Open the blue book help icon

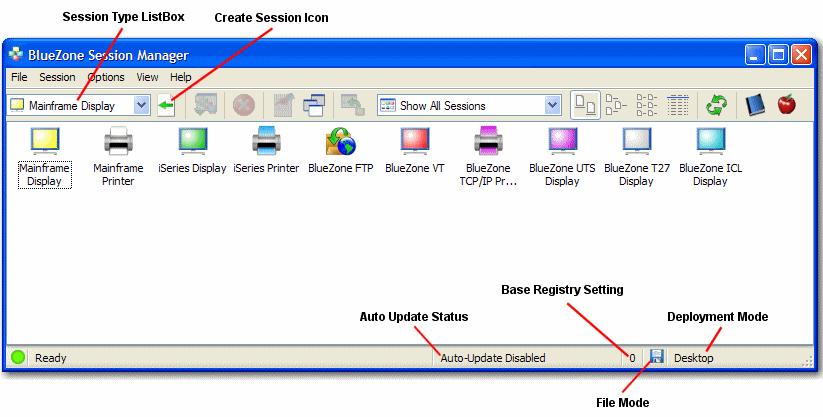coord(755,105)
